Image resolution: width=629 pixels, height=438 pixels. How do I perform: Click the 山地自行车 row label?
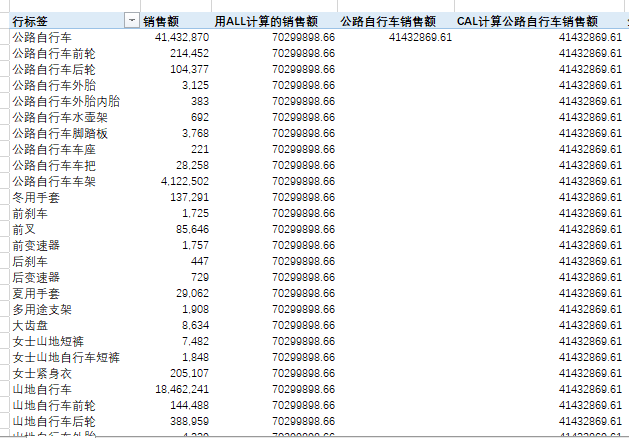coord(42,389)
